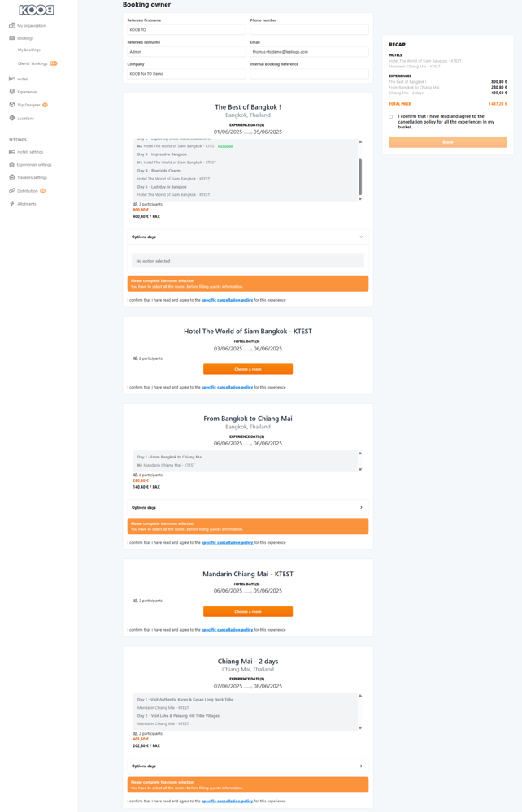Screen dimensions: 522x812
Task: Click the Bookings icon in sidebar
Action: 12,38
